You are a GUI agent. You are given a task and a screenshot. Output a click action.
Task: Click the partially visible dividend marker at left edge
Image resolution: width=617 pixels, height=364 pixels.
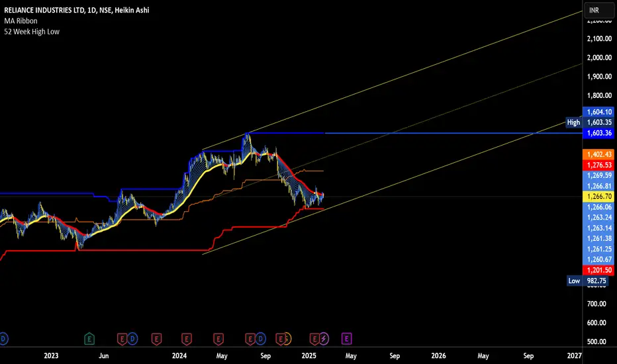[x=3, y=338]
